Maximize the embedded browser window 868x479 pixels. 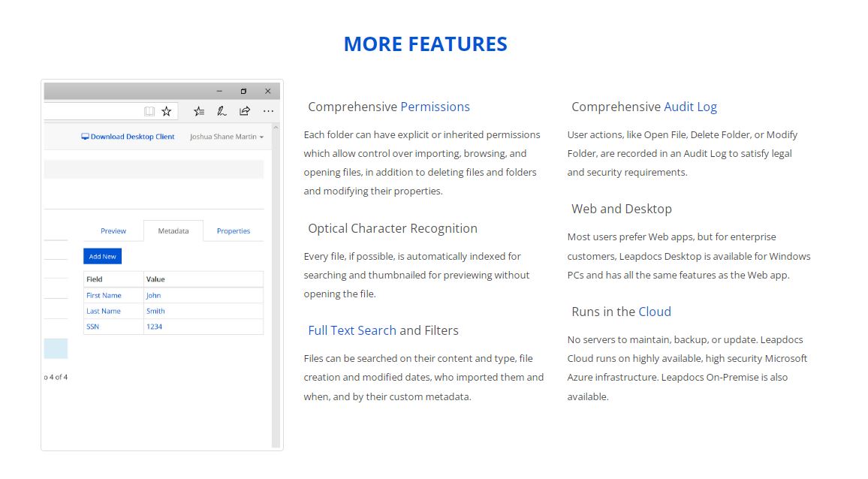243,91
